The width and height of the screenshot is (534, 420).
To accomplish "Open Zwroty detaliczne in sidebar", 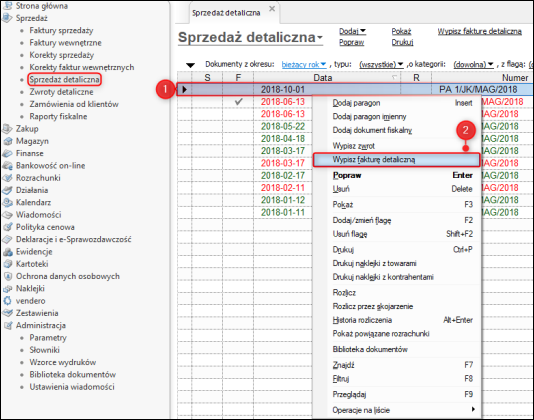I will click(61, 92).
